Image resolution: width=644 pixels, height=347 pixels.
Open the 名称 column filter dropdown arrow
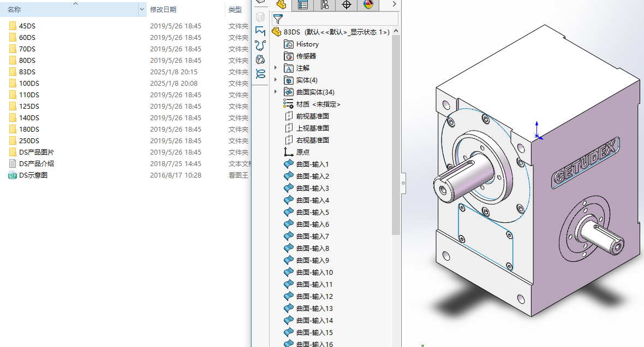click(142, 9)
